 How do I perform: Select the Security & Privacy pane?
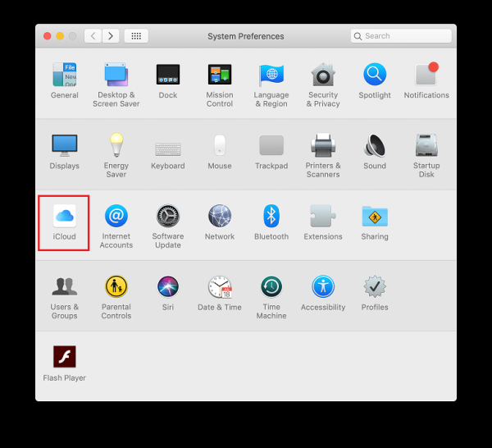(x=323, y=75)
